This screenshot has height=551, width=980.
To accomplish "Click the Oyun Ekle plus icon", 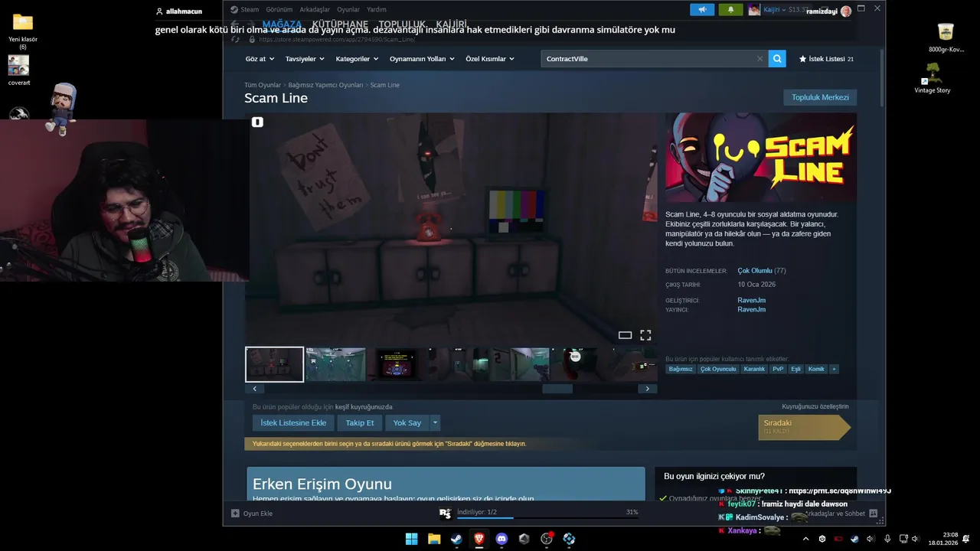I will coord(235,514).
